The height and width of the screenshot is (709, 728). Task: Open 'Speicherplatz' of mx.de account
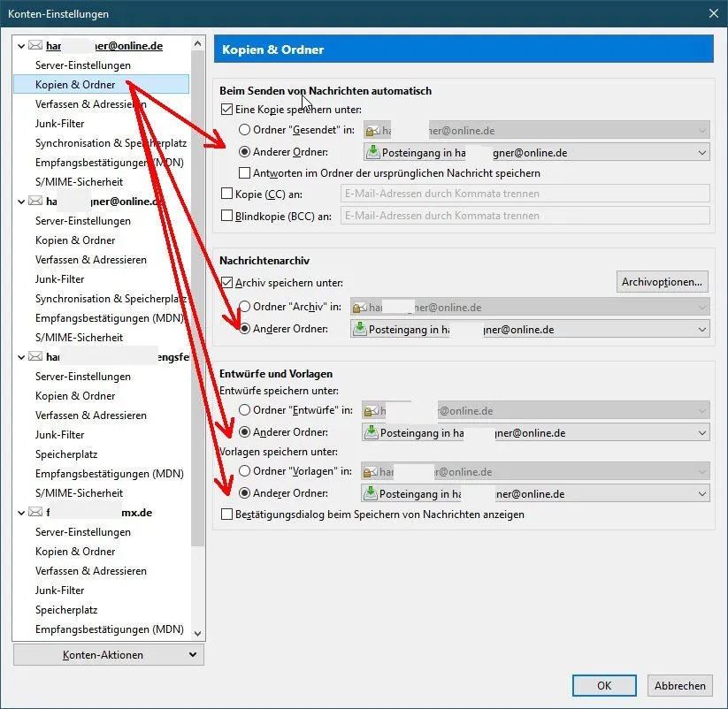(x=66, y=610)
